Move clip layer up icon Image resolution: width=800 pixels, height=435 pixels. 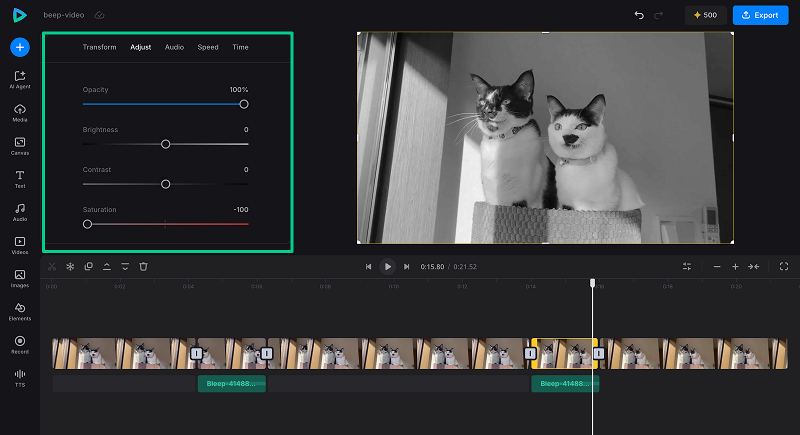coord(107,267)
